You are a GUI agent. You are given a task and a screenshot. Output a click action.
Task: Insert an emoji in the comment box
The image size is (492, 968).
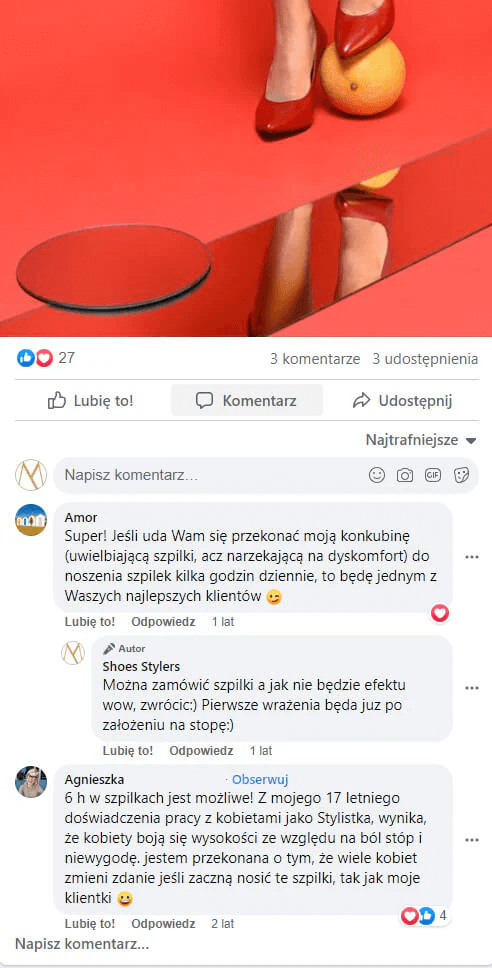click(x=377, y=475)
